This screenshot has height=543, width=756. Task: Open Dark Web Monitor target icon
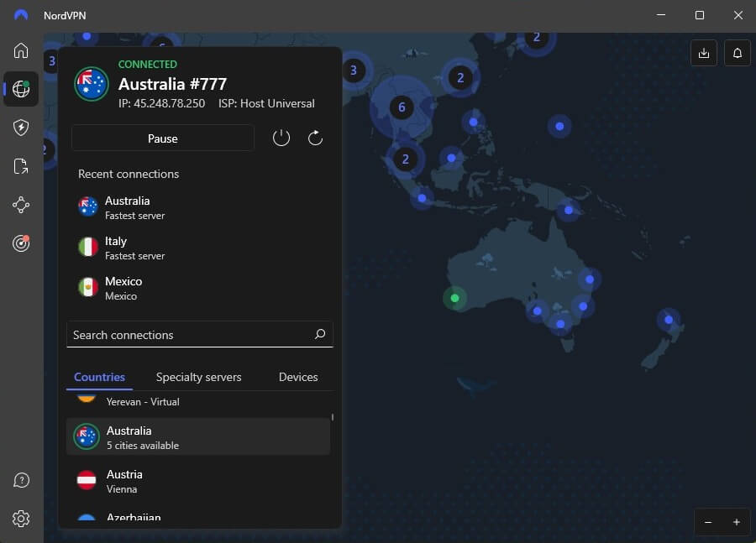[21, 243]
